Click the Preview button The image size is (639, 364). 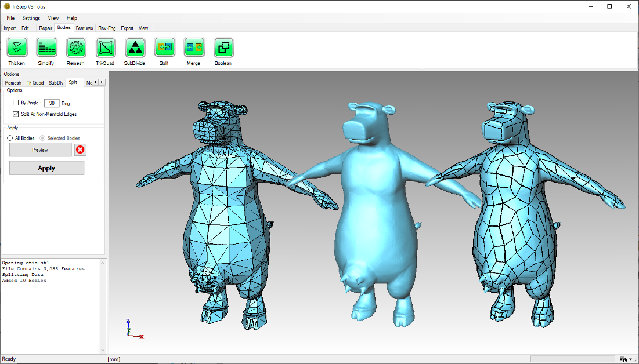tap(41, 150)
